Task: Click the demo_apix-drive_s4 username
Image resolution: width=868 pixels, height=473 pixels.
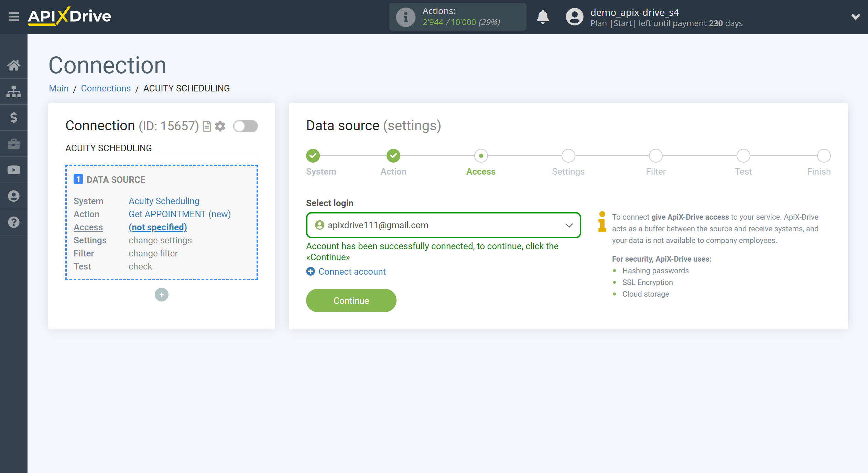Action: 634,12
